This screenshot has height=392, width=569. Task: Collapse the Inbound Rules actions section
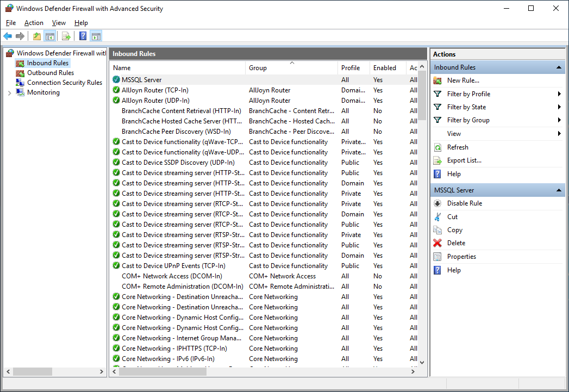click(x=559, y=67)
